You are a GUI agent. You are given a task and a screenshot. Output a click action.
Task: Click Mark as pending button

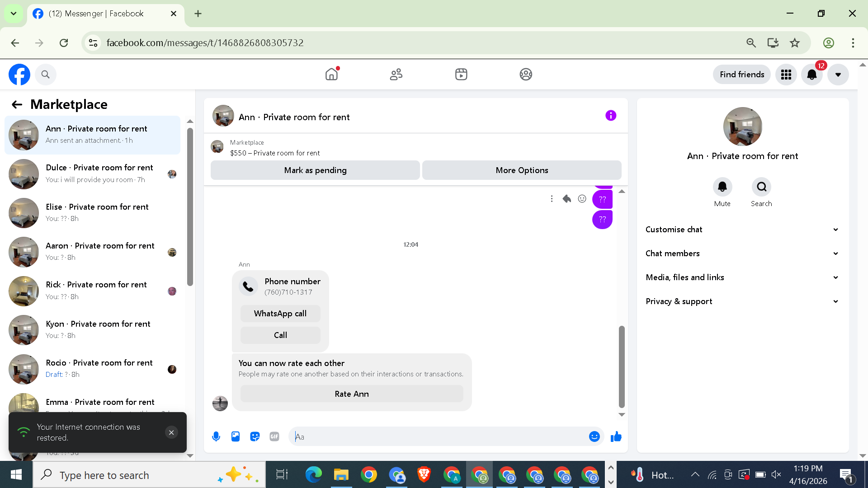click(315, 170)
